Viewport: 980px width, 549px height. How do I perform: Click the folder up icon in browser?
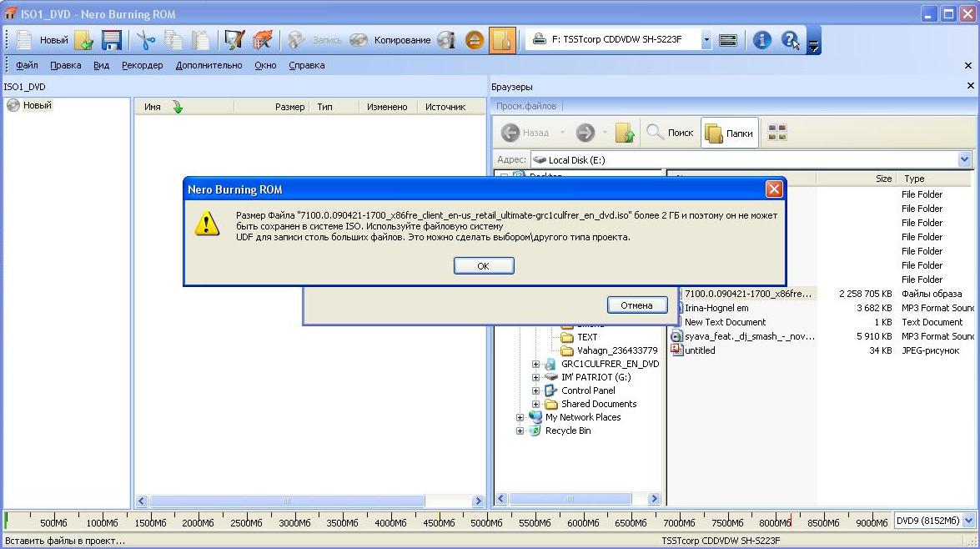coord(625,133)
